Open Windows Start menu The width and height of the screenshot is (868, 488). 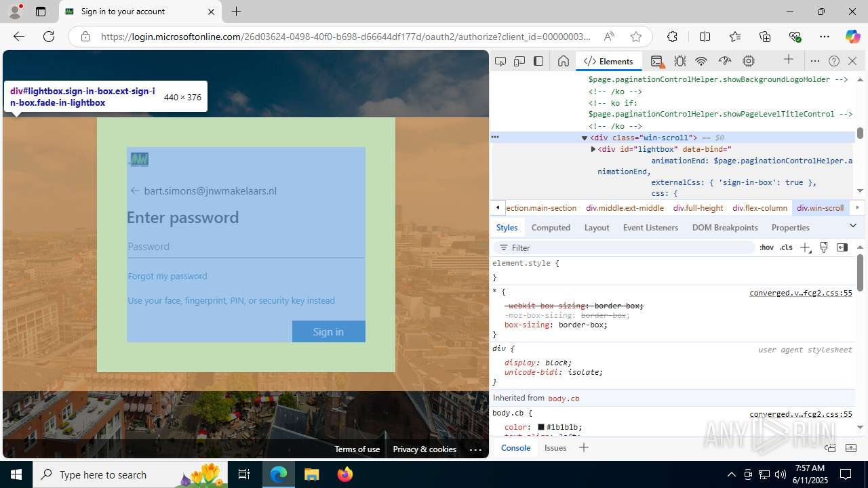16,474
